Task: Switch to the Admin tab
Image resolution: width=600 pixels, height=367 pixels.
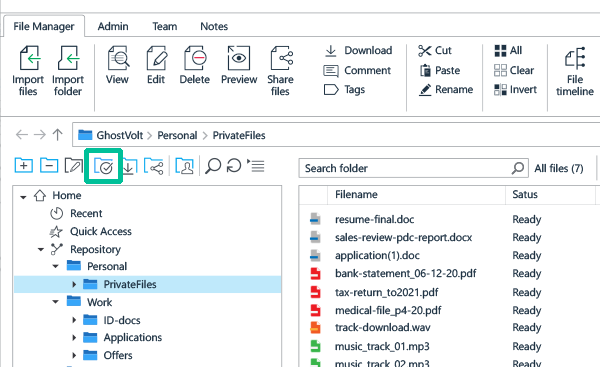Action: coord(113,26)
